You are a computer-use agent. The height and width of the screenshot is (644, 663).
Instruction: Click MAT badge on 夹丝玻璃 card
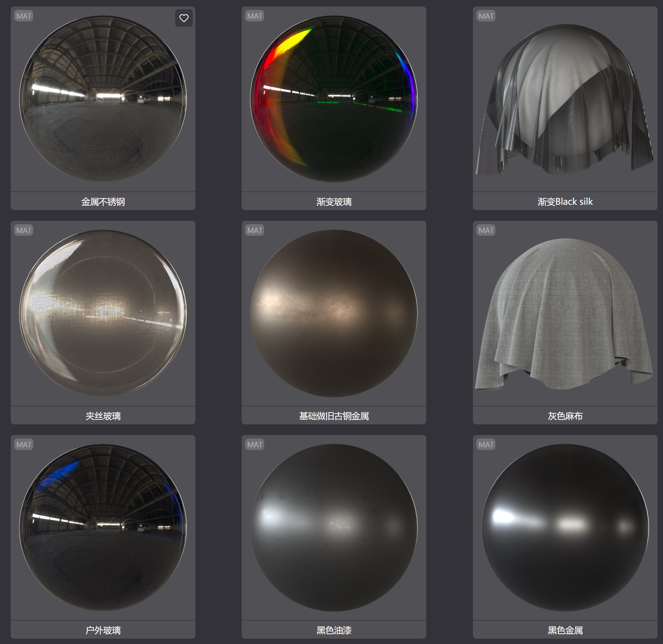click(24, 230)
